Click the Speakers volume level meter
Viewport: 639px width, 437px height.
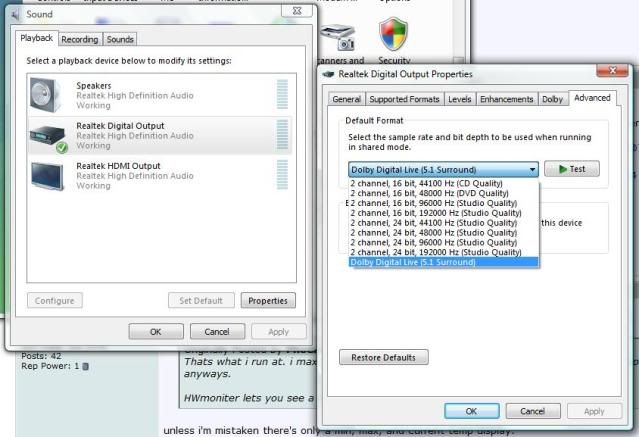tap(282, 94)
